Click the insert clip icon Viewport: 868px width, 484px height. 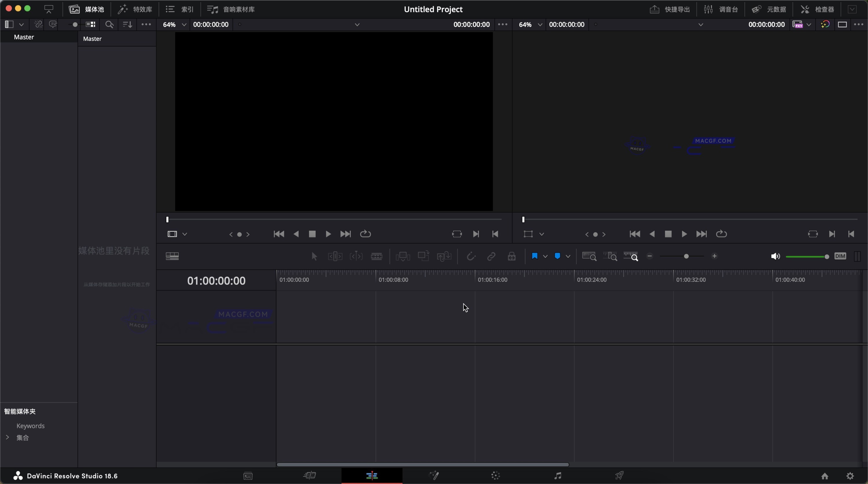(402, 256)
